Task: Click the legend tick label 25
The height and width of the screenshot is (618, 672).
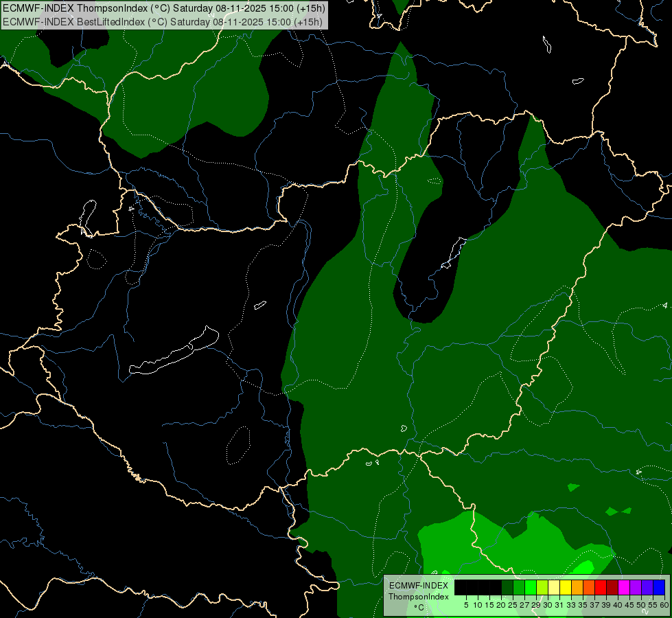Action: pos(513,605)
